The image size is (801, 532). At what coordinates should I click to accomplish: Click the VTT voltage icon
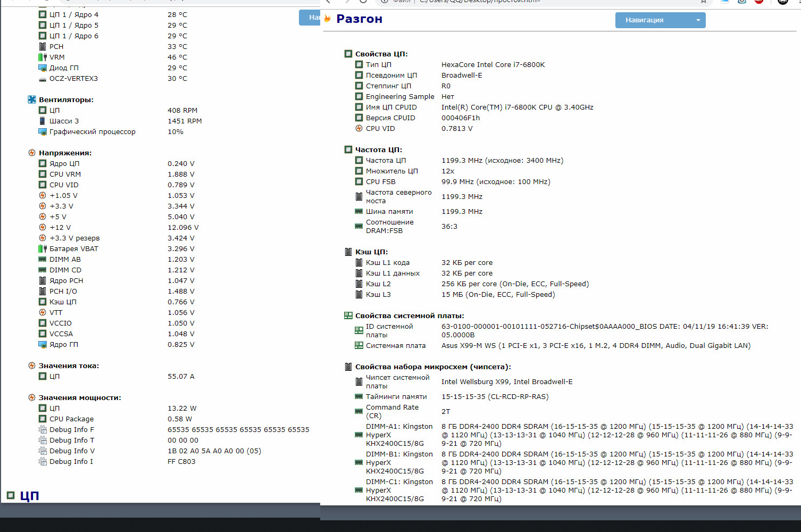(43, 312)
